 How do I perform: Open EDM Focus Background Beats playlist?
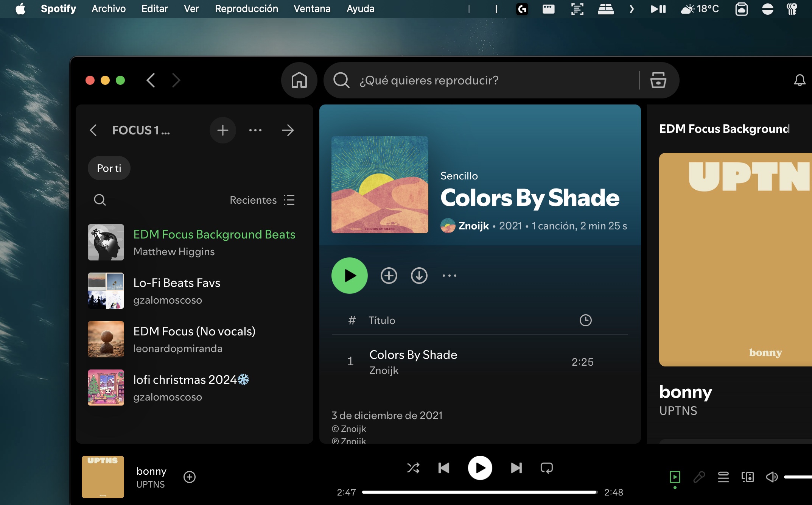click(194, 242)
